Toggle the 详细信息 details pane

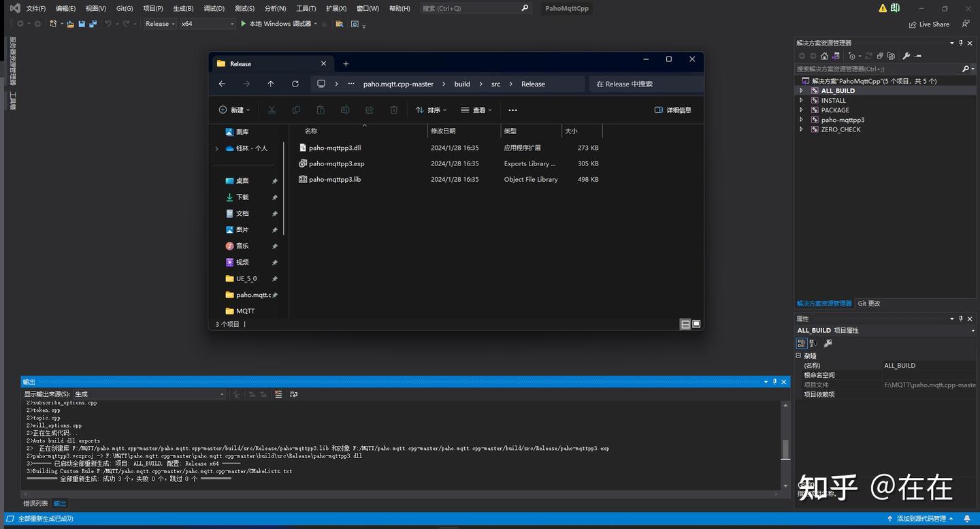point(672,110)
